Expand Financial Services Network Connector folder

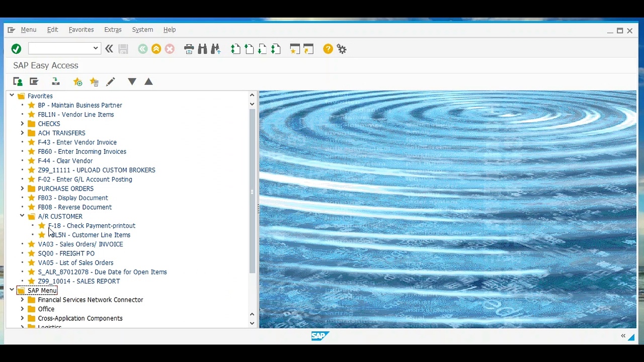pyautogui.click(x=22, y=300)
